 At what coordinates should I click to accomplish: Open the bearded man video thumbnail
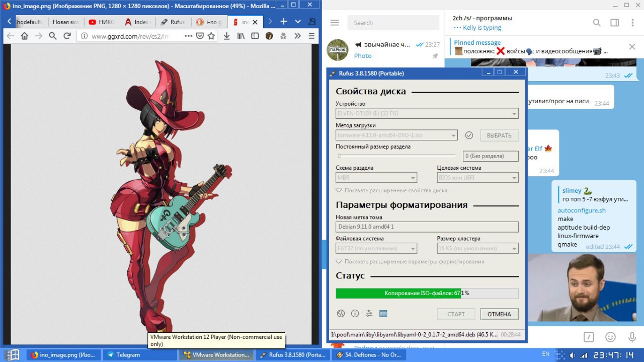pyautogui.click(x=582, y=287)
